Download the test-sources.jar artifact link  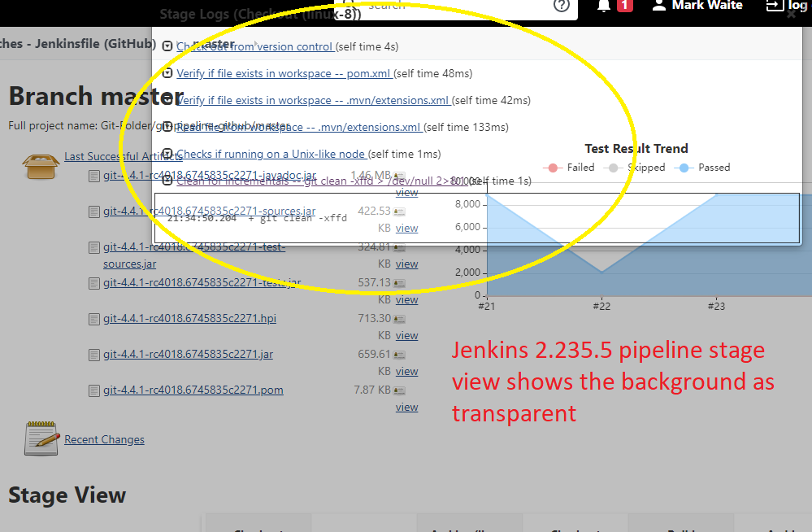pyautogui.click(x=194, y=255)
